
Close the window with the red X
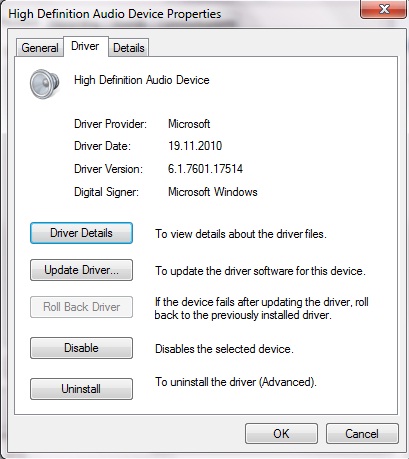(x=383, y=9)
